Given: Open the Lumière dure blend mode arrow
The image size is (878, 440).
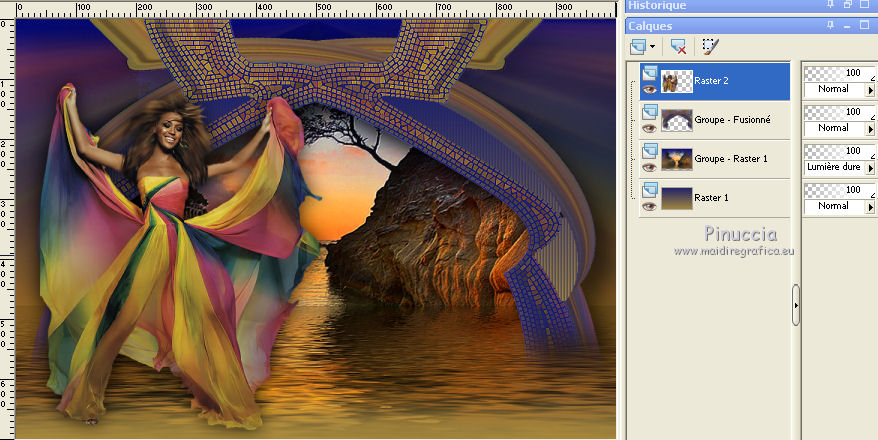Looking at the screenshot, I should (870, 168).
